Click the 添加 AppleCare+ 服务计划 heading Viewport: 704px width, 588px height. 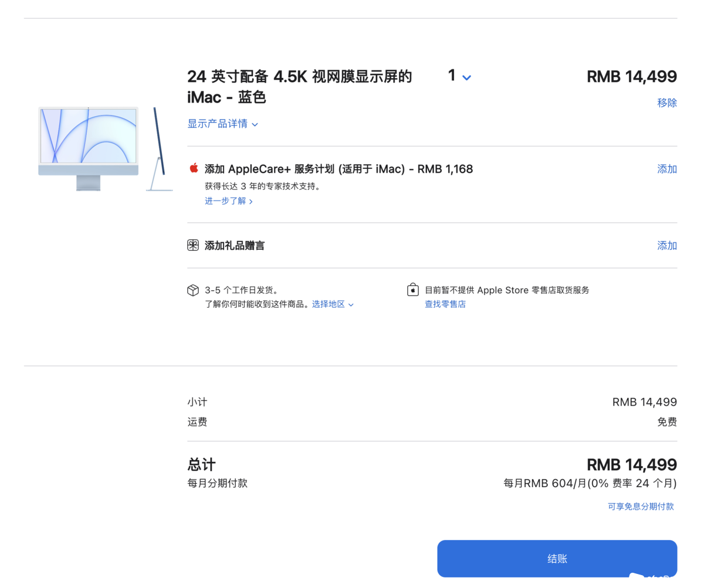pos(339,169)
